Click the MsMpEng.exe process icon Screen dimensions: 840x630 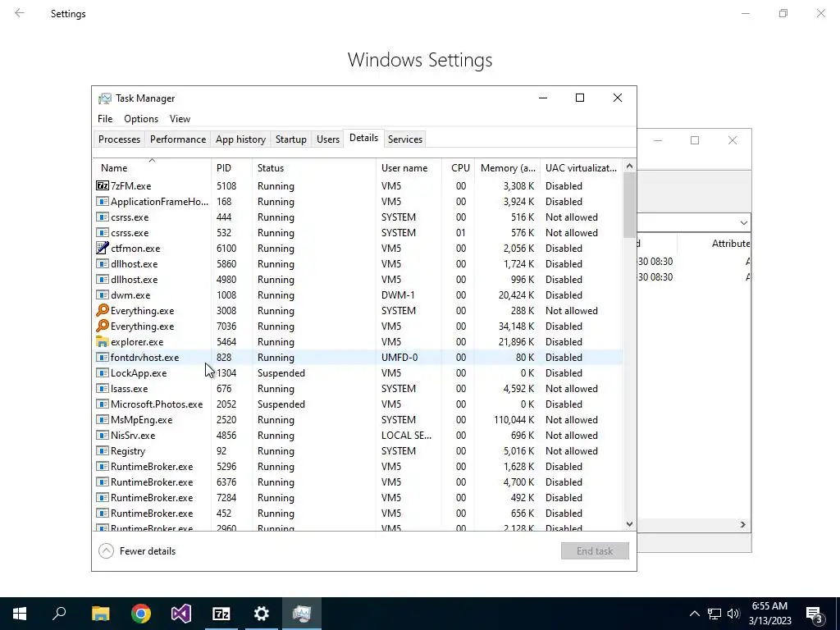103,419
